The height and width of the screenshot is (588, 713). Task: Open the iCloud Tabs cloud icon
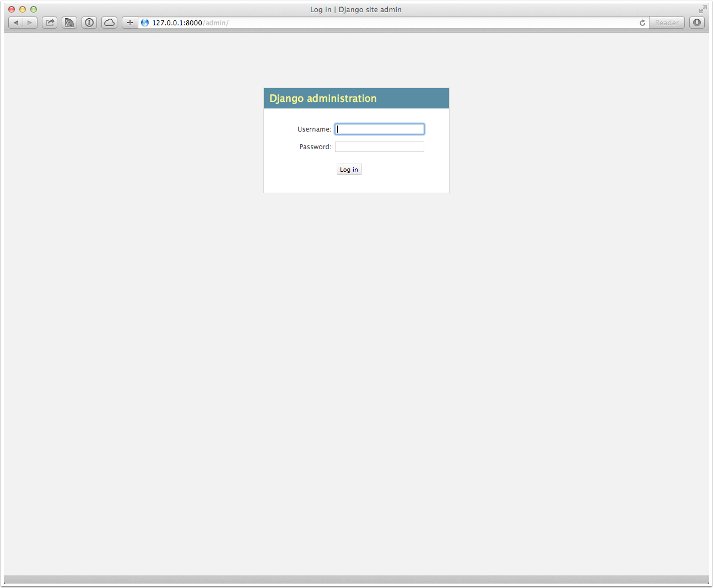(109, 23)
